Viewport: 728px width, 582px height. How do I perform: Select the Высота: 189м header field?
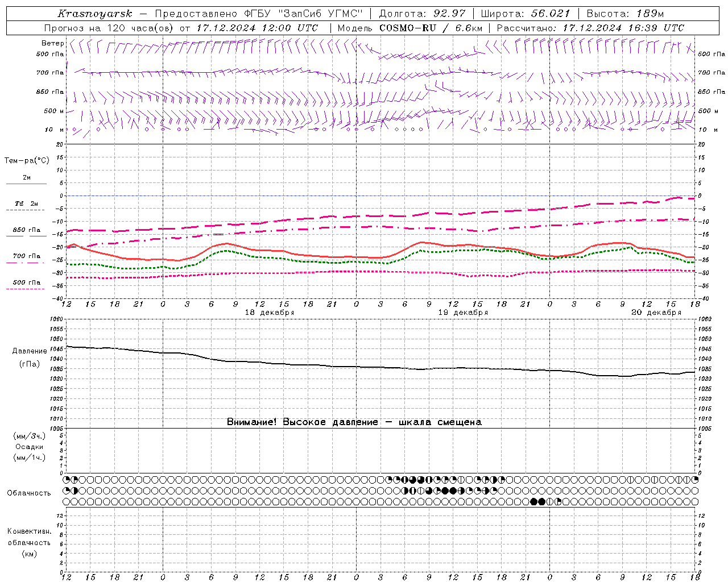pos(625,14)
